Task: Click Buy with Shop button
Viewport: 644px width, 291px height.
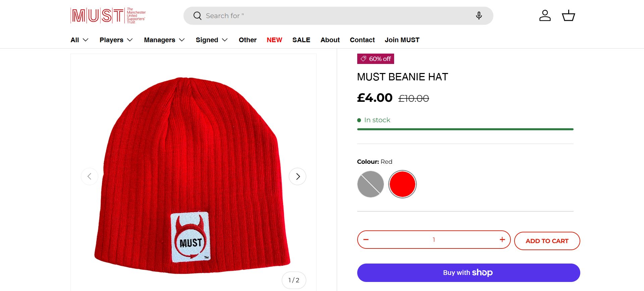Action: point(468,273)
